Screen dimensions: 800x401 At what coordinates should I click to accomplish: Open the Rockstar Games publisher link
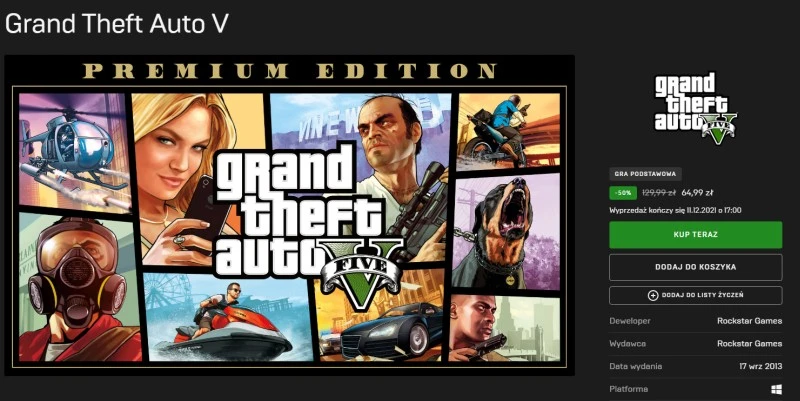(x=749, y=344)
